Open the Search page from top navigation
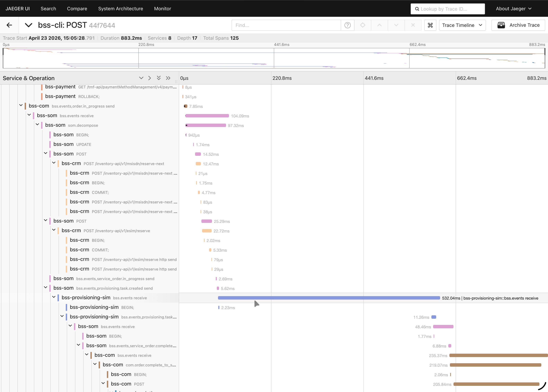 tap(48, 9)
